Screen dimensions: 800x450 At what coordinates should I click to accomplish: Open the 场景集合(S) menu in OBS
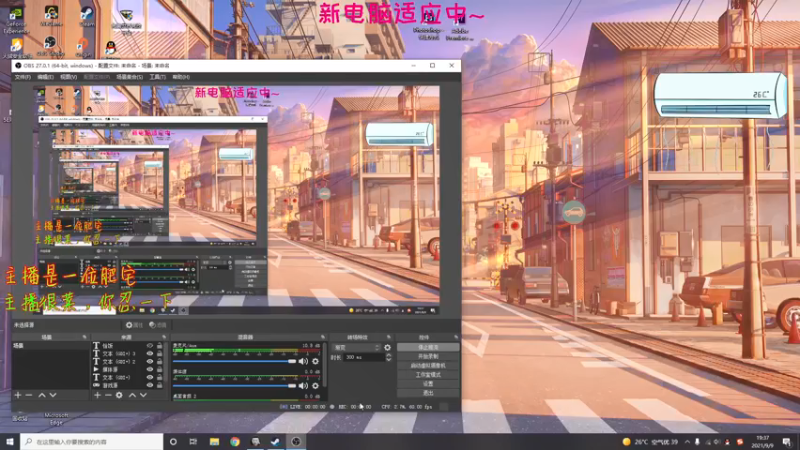click(130, 77)
